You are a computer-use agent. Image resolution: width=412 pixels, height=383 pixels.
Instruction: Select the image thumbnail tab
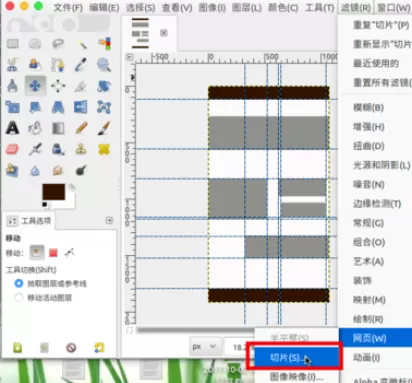pos(140,33)
